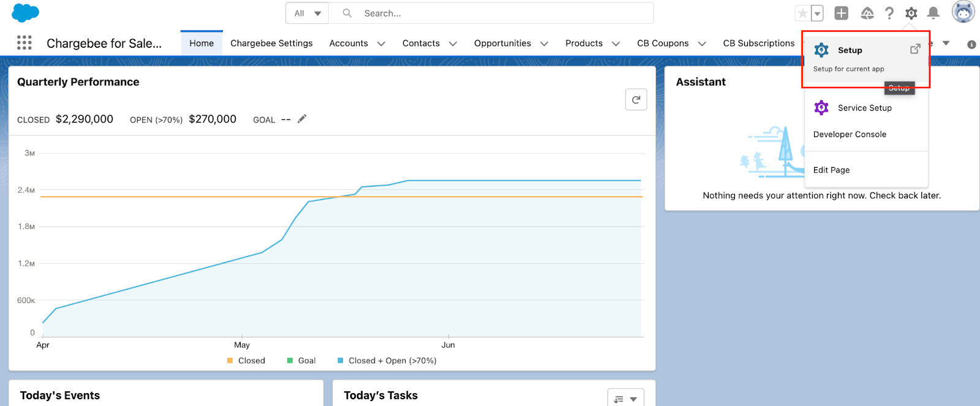Screen dimensions: 980x406
Task: Select Service Setup menu entry
Action: pos(864,108)
